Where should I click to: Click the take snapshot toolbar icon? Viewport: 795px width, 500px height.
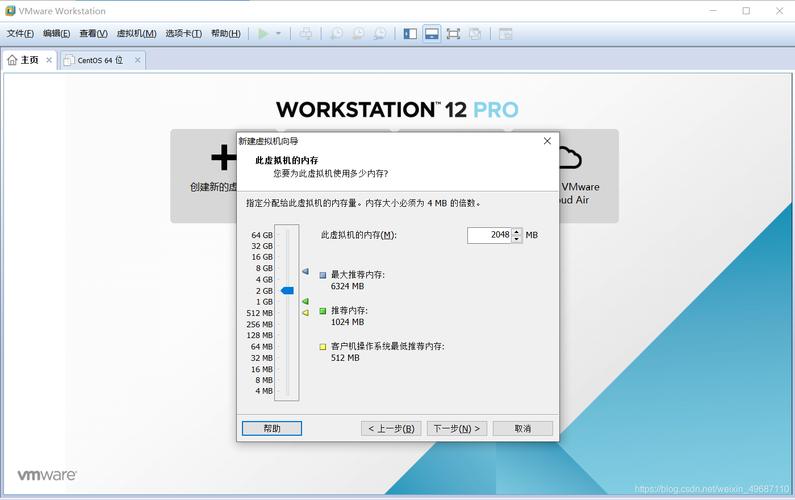pos(336,33)
